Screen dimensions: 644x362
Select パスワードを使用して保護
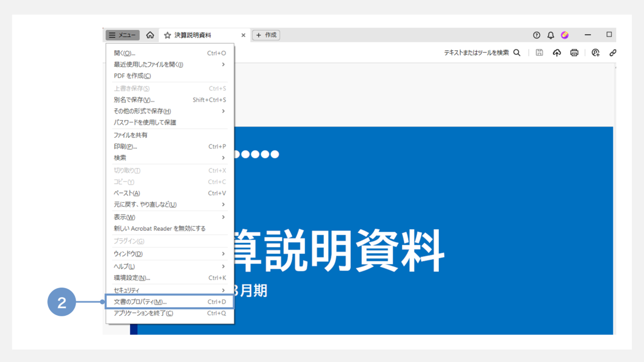[170, 122]
